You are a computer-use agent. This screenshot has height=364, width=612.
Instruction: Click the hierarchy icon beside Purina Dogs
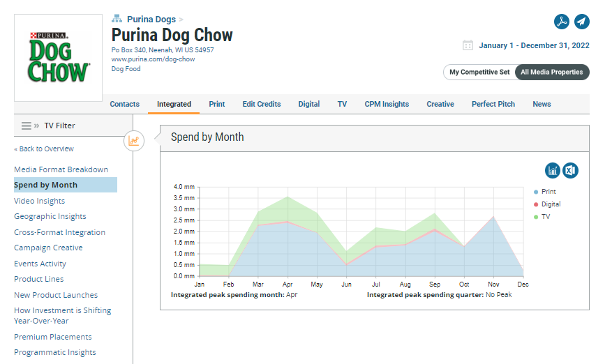pos(117,19)
